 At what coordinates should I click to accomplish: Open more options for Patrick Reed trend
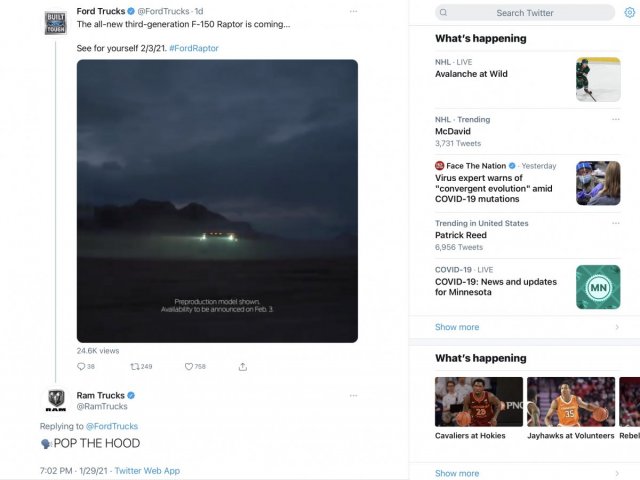[615, 223]
